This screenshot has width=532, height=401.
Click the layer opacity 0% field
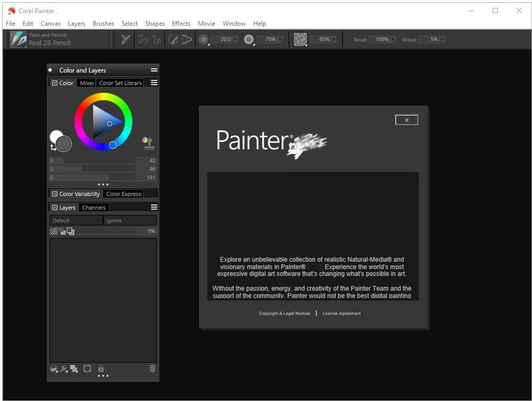[146, 231]
